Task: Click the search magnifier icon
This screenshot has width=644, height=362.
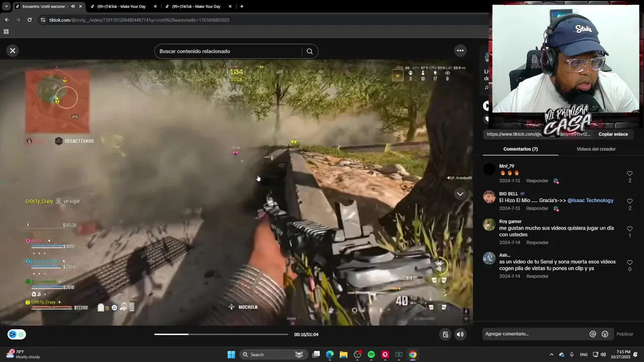Action: 309,51
